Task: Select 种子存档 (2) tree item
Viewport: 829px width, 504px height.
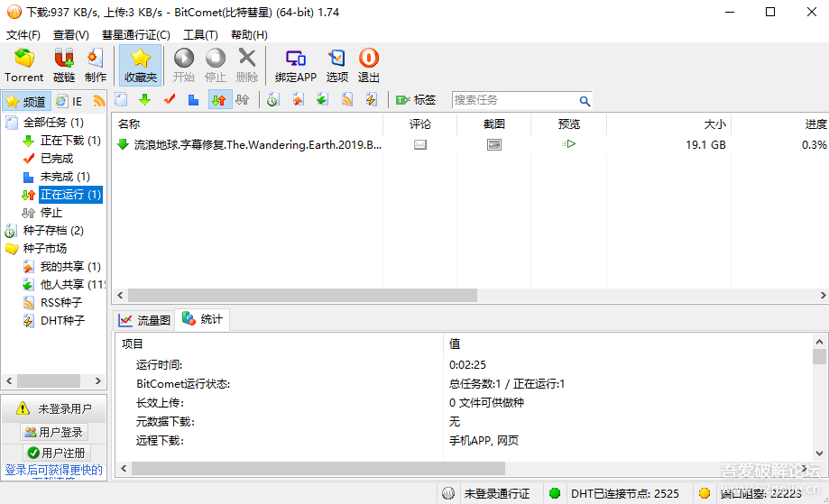Action: [53, 230]
